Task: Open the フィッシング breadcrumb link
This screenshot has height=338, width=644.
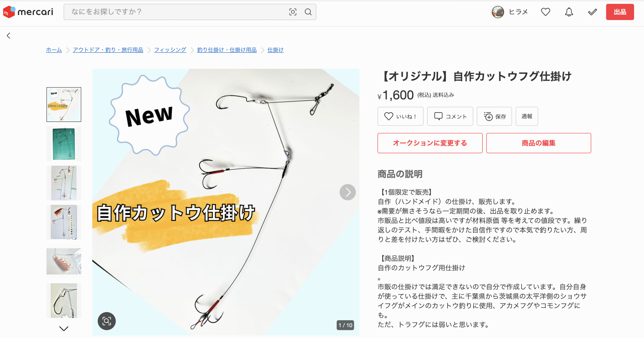Action: click(x=170, y=50)
